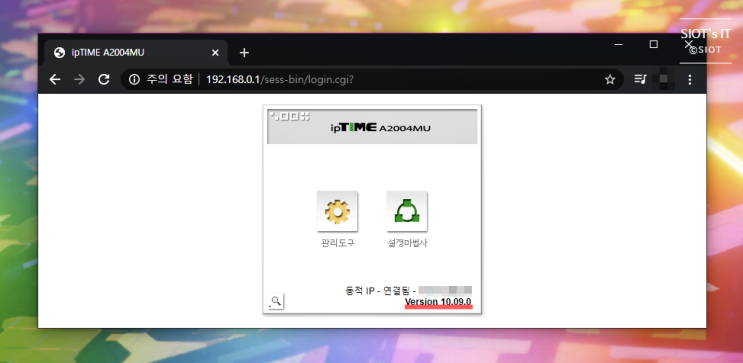The image size is (743, 363).
Task: Click the 설정마법사 label text
Action: [x=407, y=244]
